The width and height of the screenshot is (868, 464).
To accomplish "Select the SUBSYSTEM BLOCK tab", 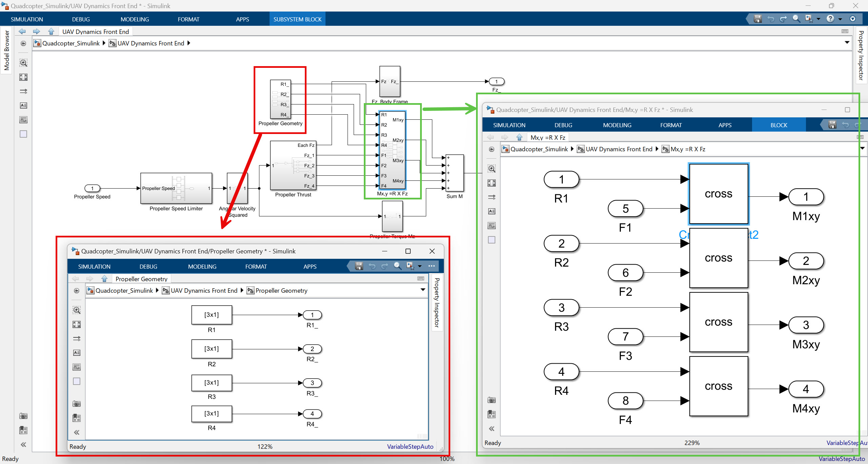I will coord(297,19).
